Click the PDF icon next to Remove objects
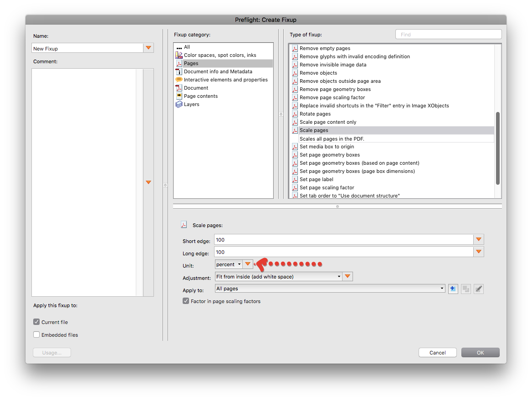Image resolution: width=532 pixels, height=400 pixels. (x=295, y=73)
